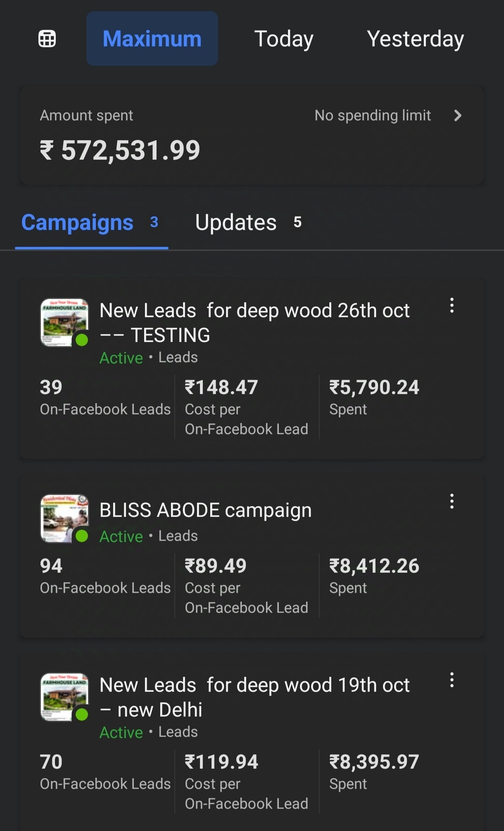The image size is (504, 831).
Task: Switch to the Yesterday date filter
Action: (x=415, y=39)
